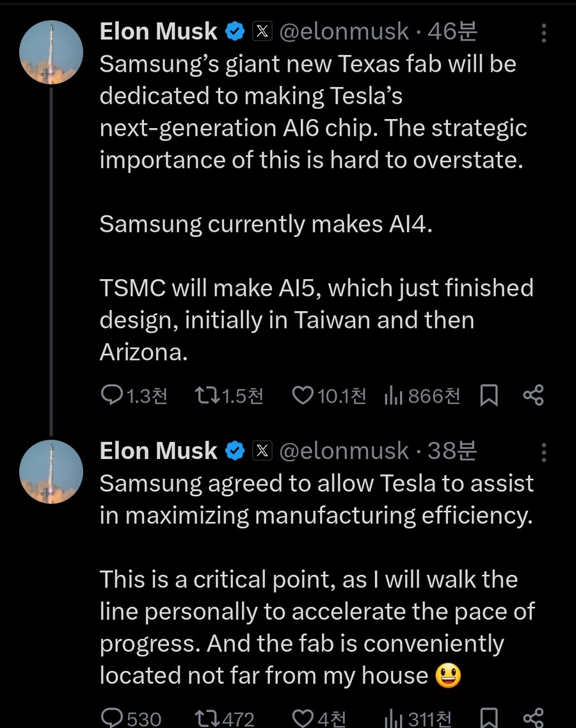The image size is (576, 728).
Task: Retweet the first tweet with 1.5천 reposts
Action: pos(229,396)
